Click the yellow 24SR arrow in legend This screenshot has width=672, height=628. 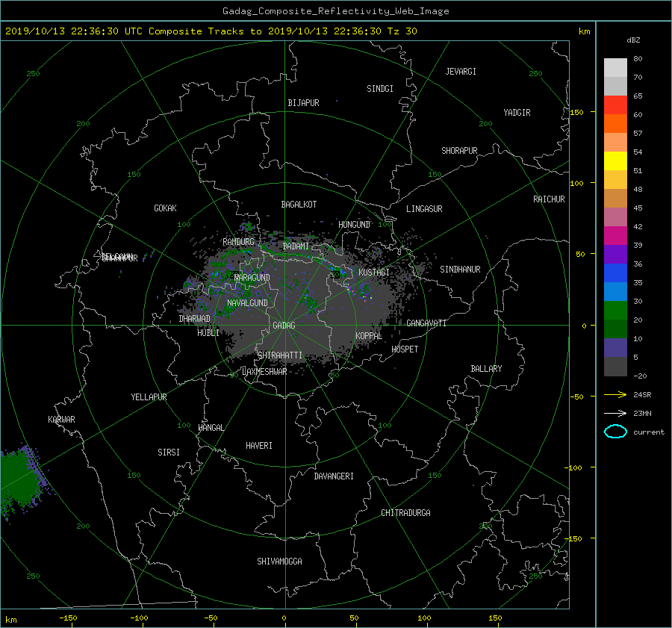point(615,394)
